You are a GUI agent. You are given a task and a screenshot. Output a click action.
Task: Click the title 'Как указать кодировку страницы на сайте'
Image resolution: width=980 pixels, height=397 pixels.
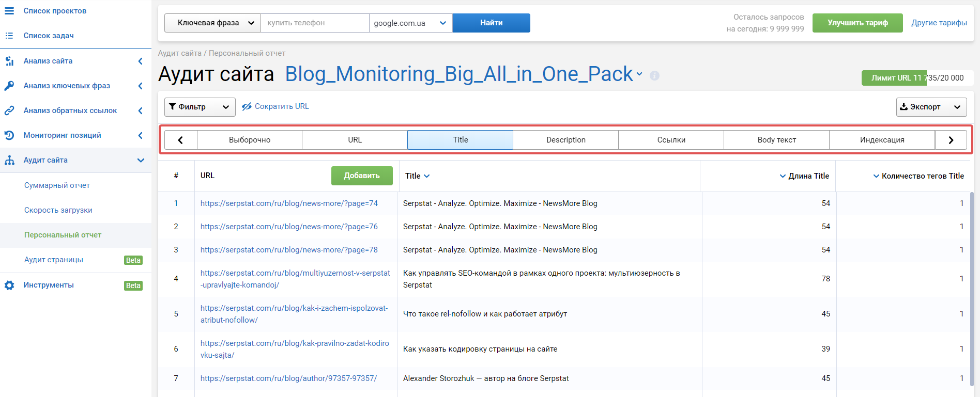coord(480,349)
